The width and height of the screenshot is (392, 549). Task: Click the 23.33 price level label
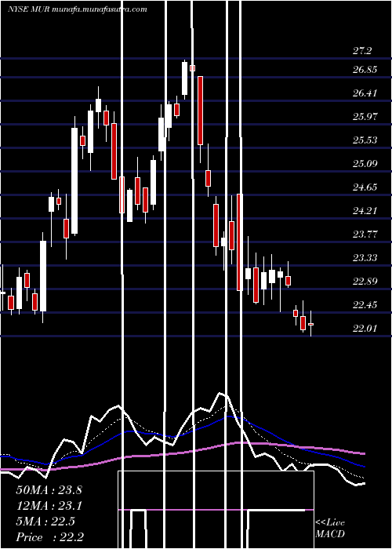365,258
